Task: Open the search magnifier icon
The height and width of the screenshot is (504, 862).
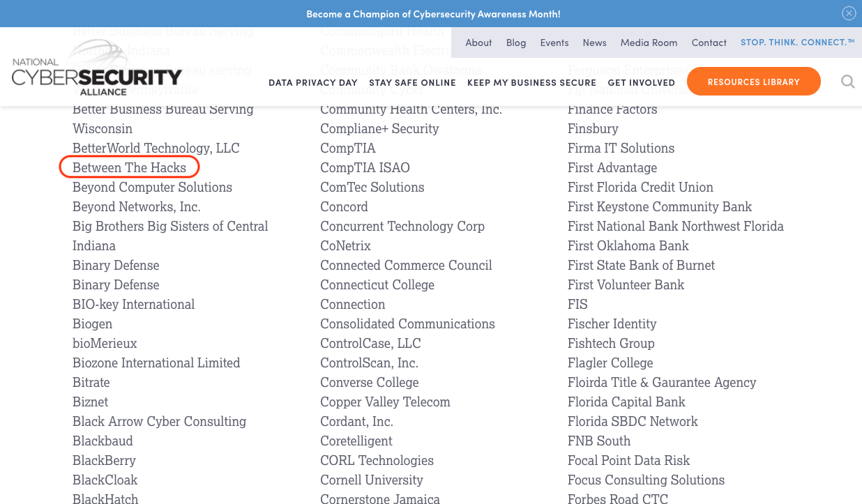Action: click(847, 82)
